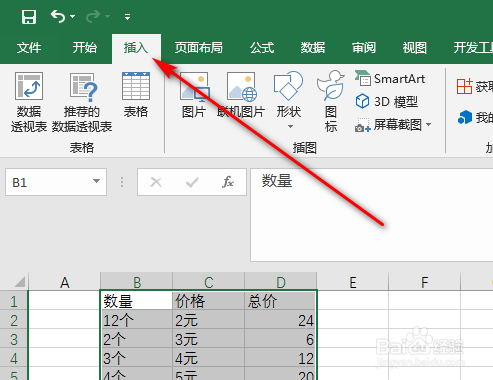Click the 表格 table icon

[x=136, y=95]
